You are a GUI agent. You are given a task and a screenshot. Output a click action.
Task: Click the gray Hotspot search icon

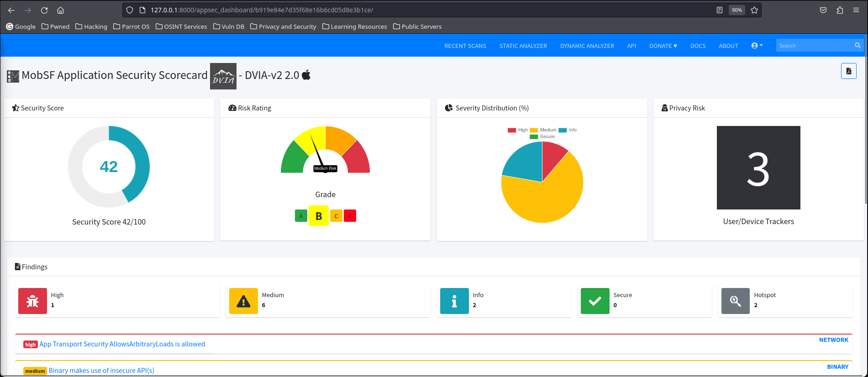(736, 301)
